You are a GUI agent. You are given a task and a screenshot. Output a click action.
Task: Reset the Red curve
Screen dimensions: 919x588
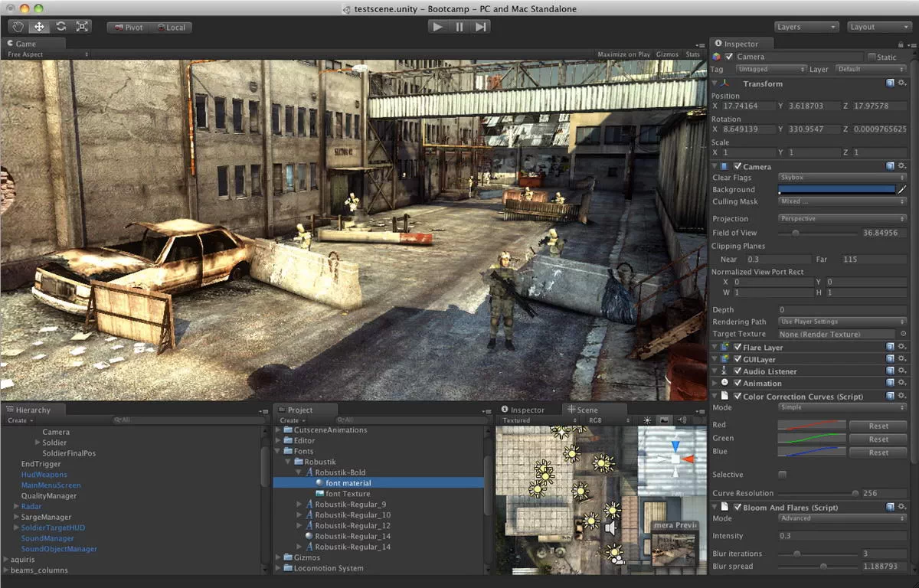(878, 426)
